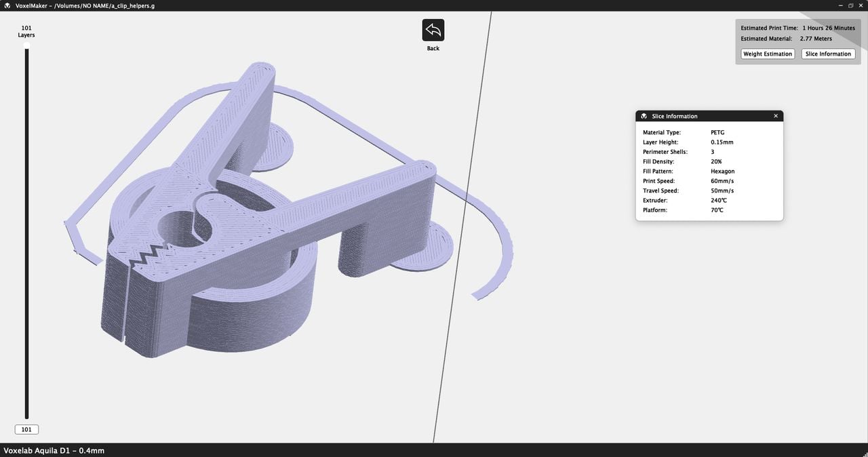Click the logo icon in Slice Information header
The width and height of the screenshot is (868, 457).
click(x=644, y=116)
